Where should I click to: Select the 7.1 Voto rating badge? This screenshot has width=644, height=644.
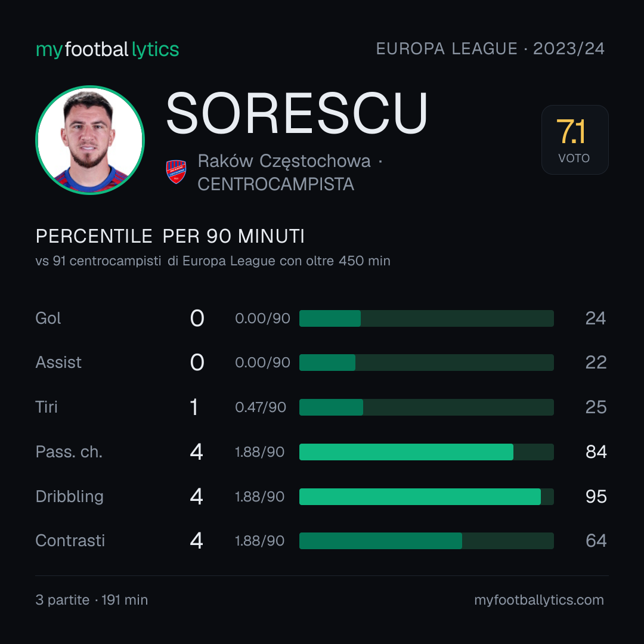[575, 140]
